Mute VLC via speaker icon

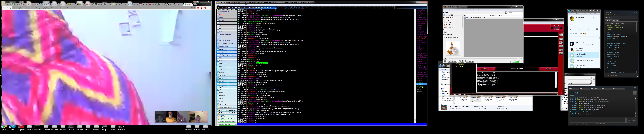pyautogui.click(x=511, y=62)
